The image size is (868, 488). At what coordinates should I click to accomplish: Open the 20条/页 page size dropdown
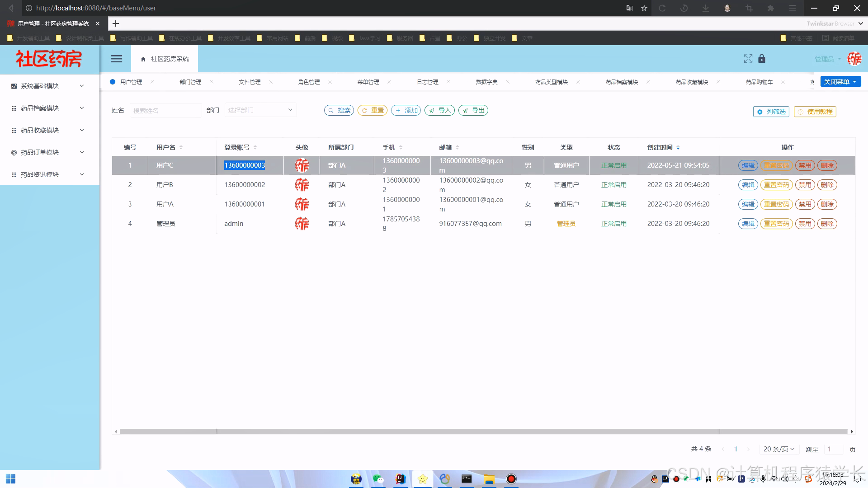(778, 449)
